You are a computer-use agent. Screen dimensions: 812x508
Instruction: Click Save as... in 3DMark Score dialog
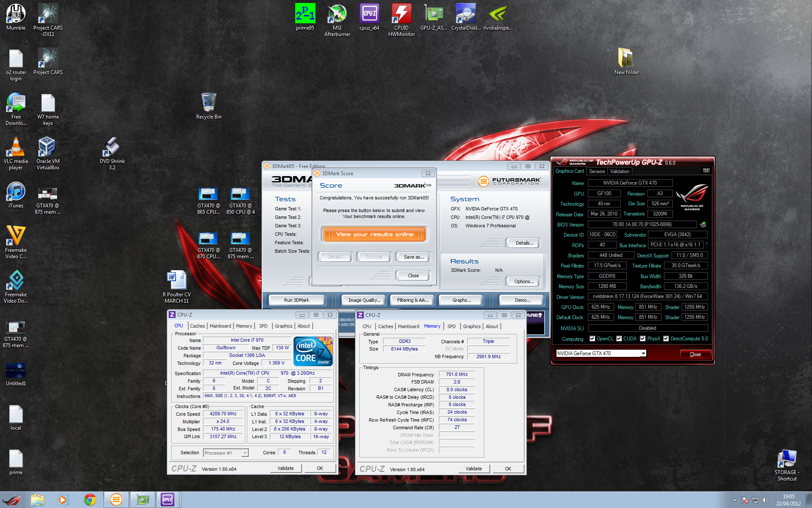pos(413,257)
